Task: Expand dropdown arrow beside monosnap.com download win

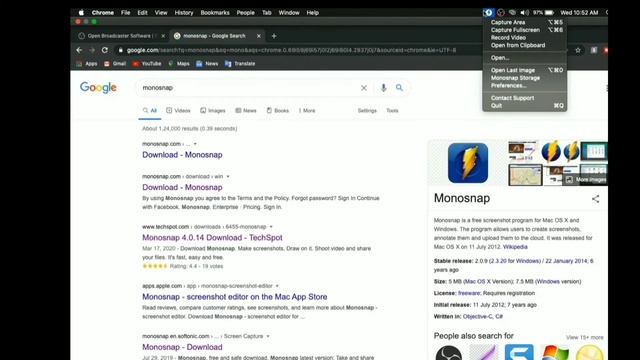Action: 228,177
